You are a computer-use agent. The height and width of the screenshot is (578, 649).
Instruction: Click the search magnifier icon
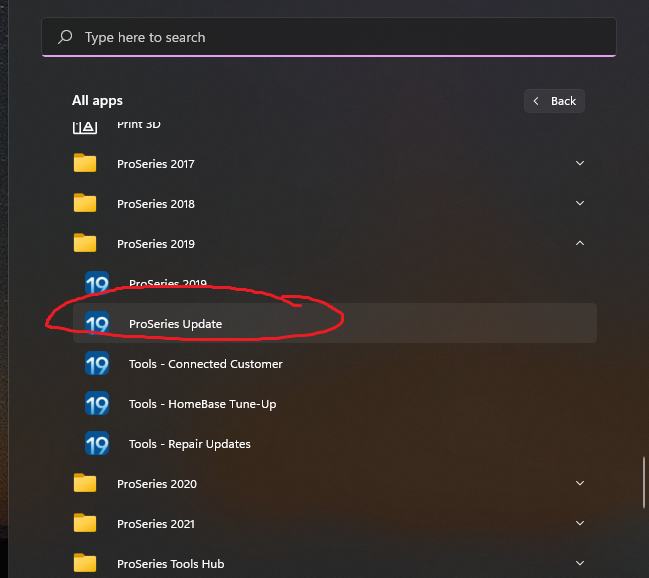65,37
